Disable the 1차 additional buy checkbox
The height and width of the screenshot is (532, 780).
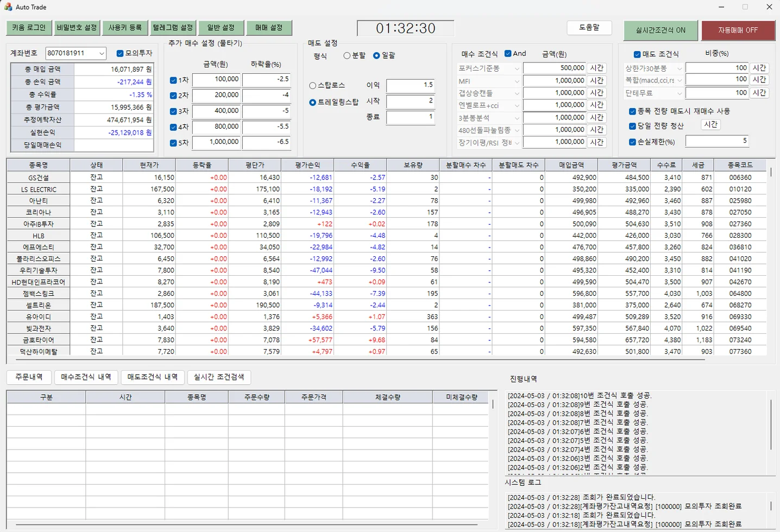pos(173,80)
